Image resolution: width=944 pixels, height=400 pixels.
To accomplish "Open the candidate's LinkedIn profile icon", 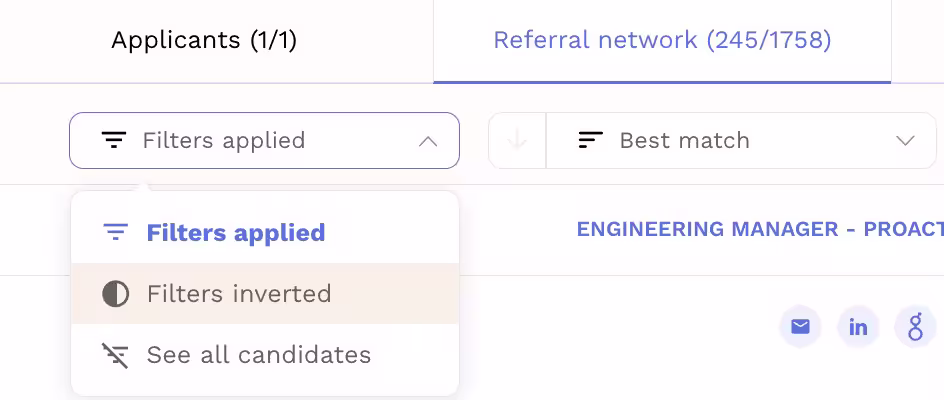I will pos(858,327).
